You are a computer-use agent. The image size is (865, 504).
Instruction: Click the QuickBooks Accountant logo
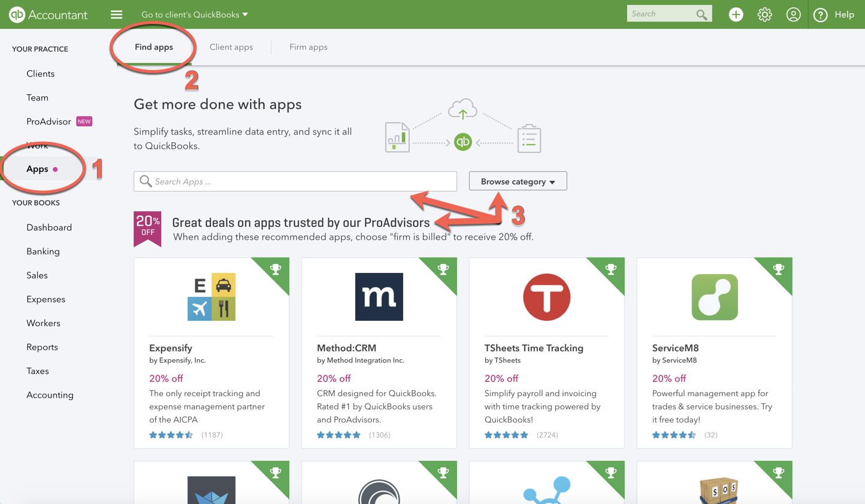(x=48, y=14)
